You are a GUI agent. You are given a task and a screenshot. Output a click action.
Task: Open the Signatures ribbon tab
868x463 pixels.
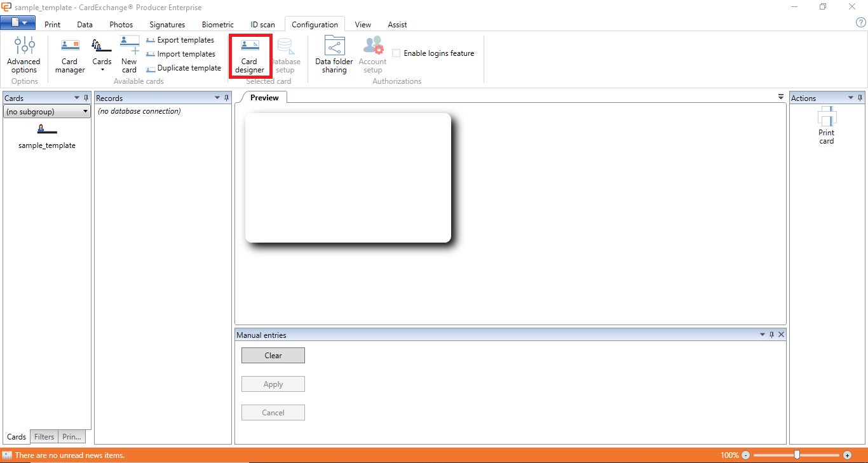click(x=168, y=25)
